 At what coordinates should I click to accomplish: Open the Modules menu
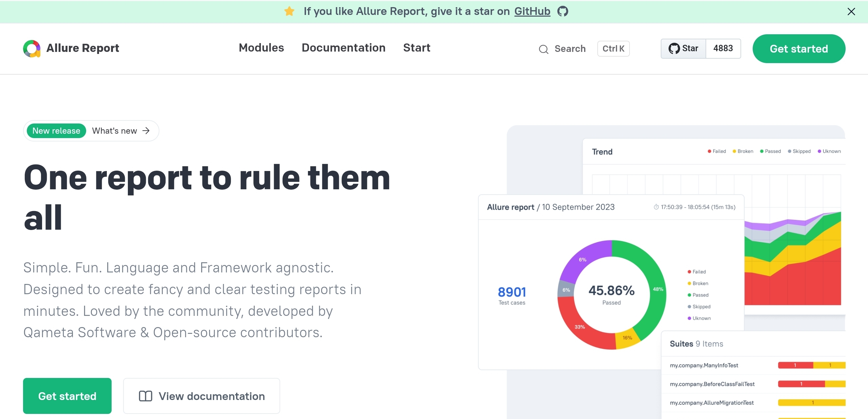point(261,48)
